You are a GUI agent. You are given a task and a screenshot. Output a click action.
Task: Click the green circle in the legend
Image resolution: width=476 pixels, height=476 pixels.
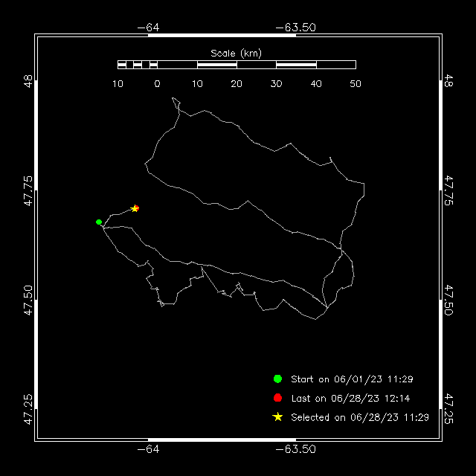tap(277, 379)
